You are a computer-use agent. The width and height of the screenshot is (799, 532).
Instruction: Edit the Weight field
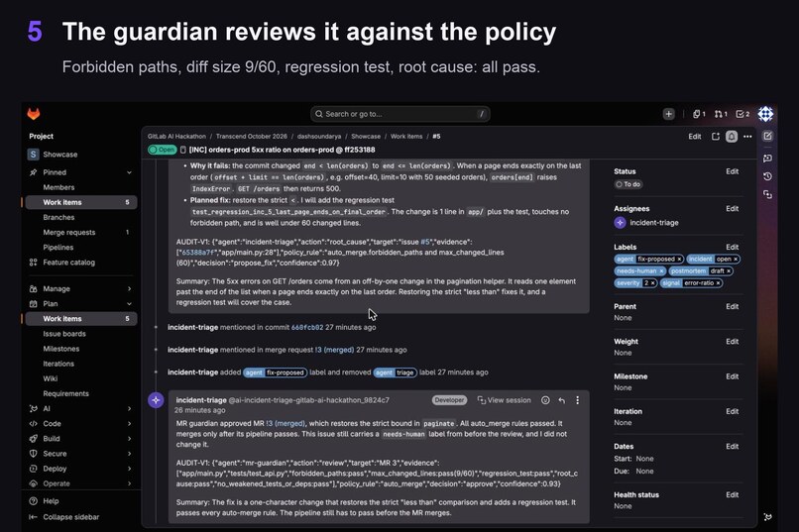coord(733,342)
